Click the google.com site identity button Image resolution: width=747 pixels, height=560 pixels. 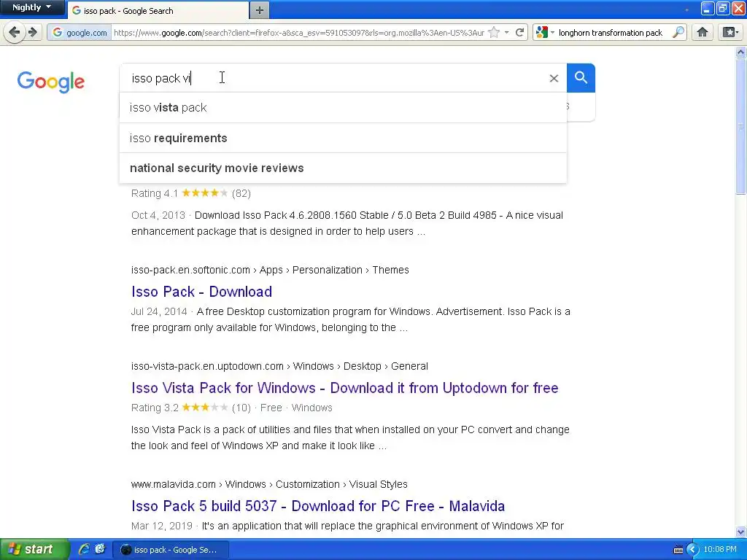[x=80, y=32]
